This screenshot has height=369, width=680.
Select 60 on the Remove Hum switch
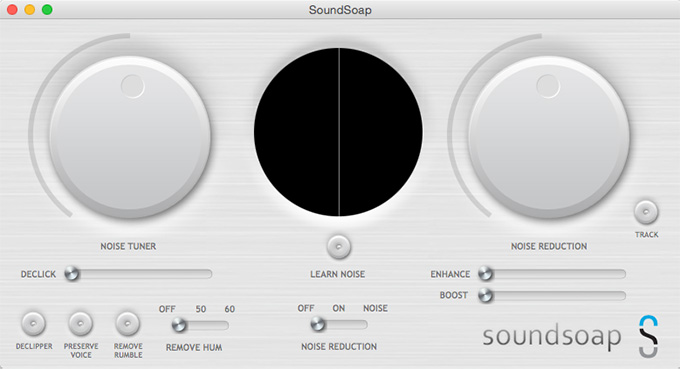click(229, 309)
